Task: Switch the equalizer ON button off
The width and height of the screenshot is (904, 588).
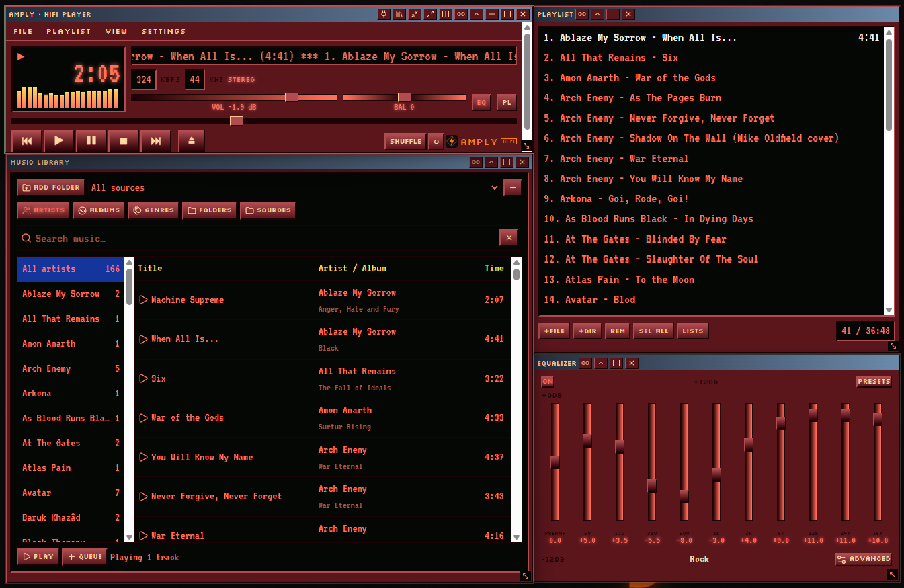Action: (548, 381)
